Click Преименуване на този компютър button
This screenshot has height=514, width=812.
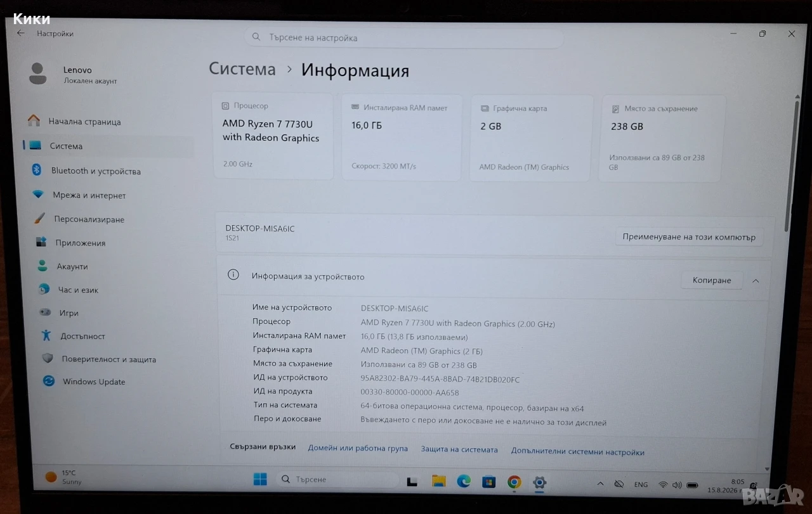[689, 237]
